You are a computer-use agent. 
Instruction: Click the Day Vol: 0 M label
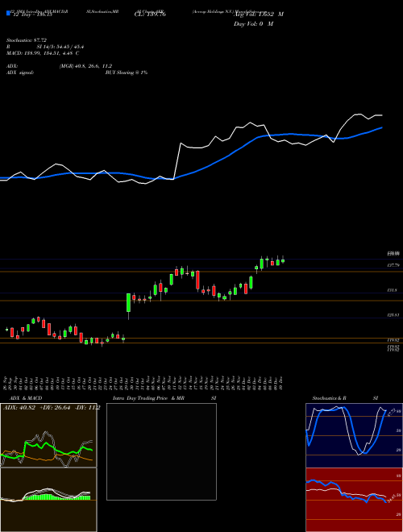tap(253, 24)
